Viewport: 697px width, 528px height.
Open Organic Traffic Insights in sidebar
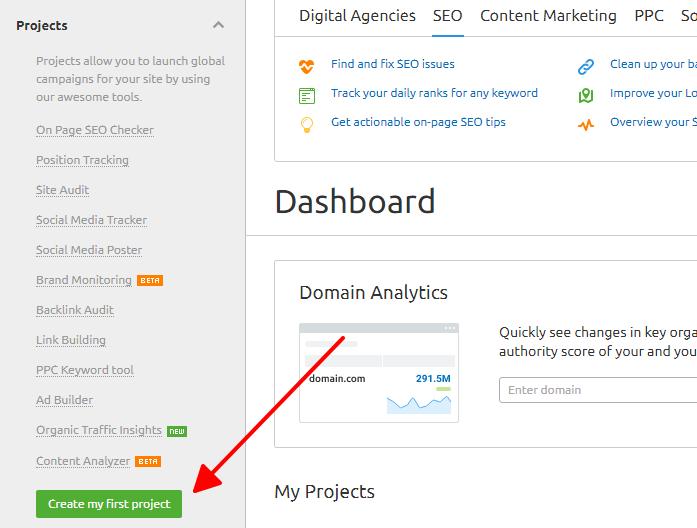pyautogui.click(x=99, y=430)
